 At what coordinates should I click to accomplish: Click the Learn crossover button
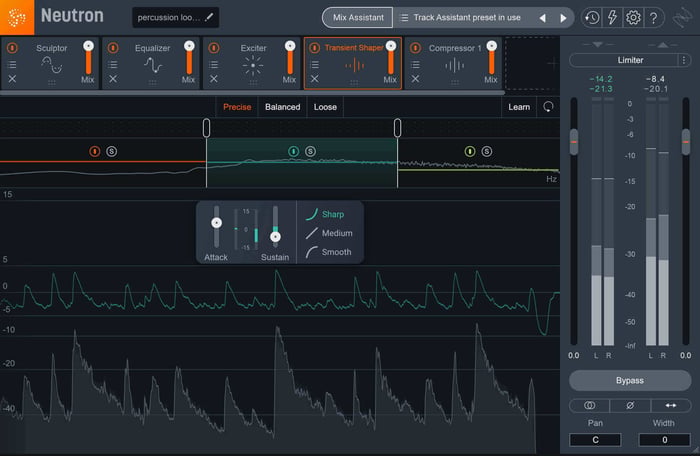519,107
